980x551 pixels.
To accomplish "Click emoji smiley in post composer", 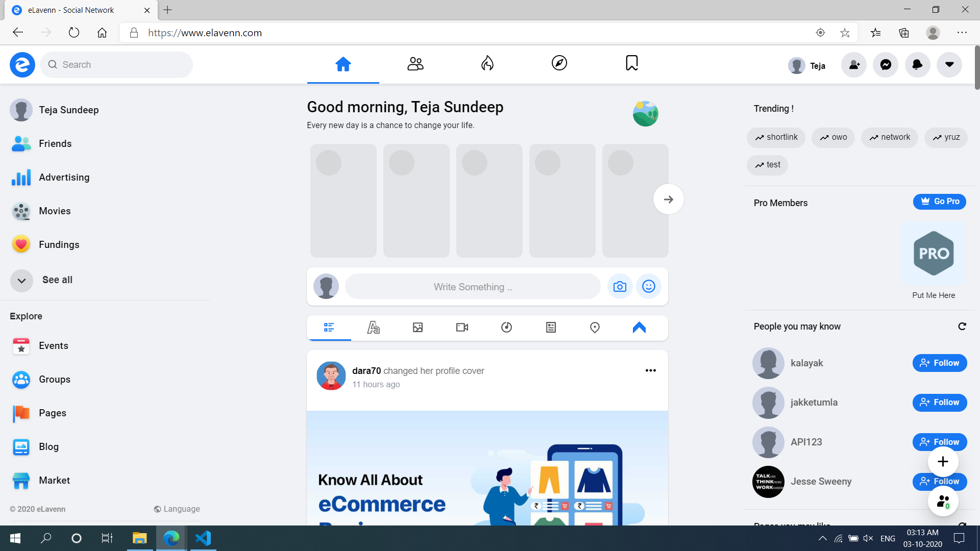I will (x=649, y=287).
